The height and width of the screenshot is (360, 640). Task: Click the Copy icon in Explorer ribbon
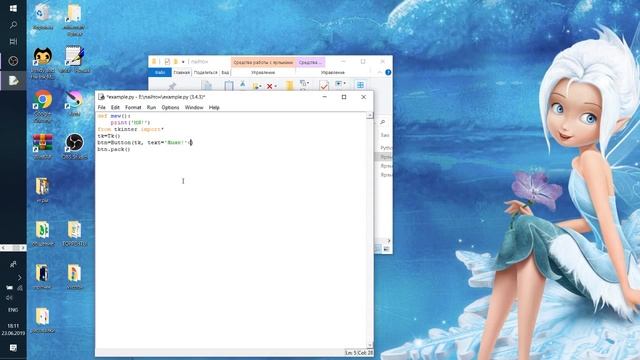pos(207,85)
